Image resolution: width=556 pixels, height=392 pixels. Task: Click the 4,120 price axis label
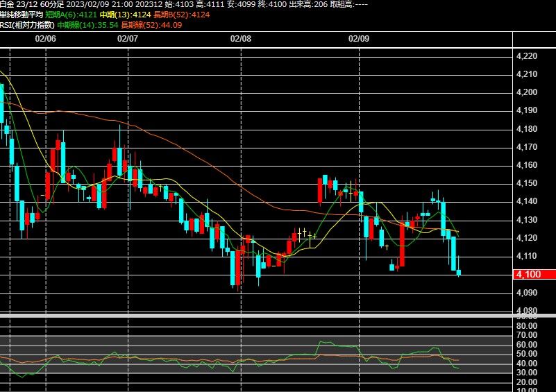click(x=527, y=238)
